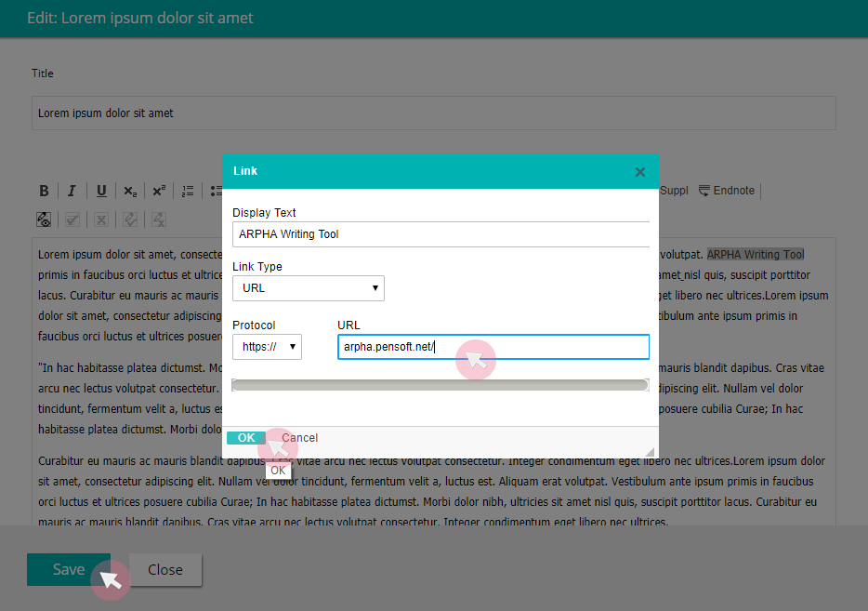Image resolution: width=868 pixels, height=611 pixels.
Task: Open the Protocol dropdown
Action: [267, 347]
